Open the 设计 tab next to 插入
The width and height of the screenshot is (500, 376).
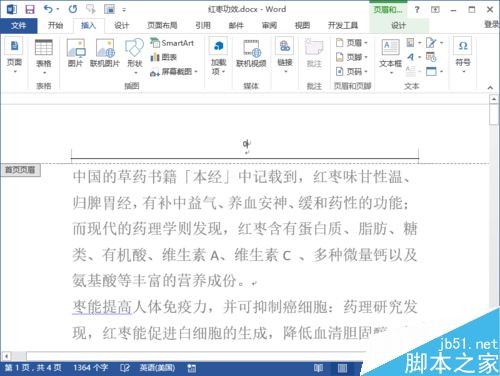pos(121,25)
